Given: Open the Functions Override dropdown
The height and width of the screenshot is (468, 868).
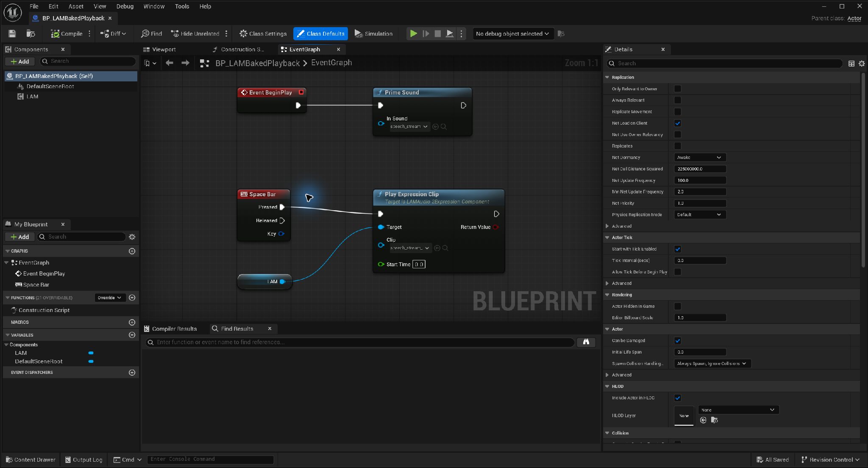Looking at the screenshot, I should [109, 298].
